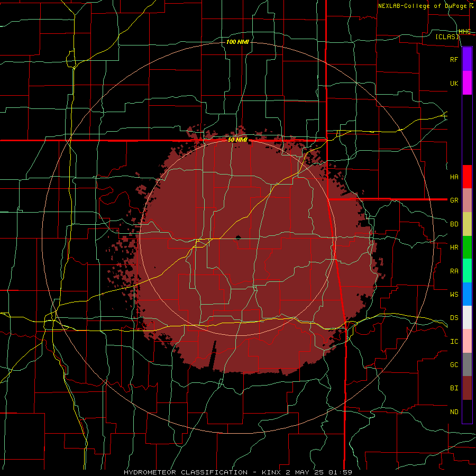Click the UK magenta legend swatch

click(x=467, y=83)
